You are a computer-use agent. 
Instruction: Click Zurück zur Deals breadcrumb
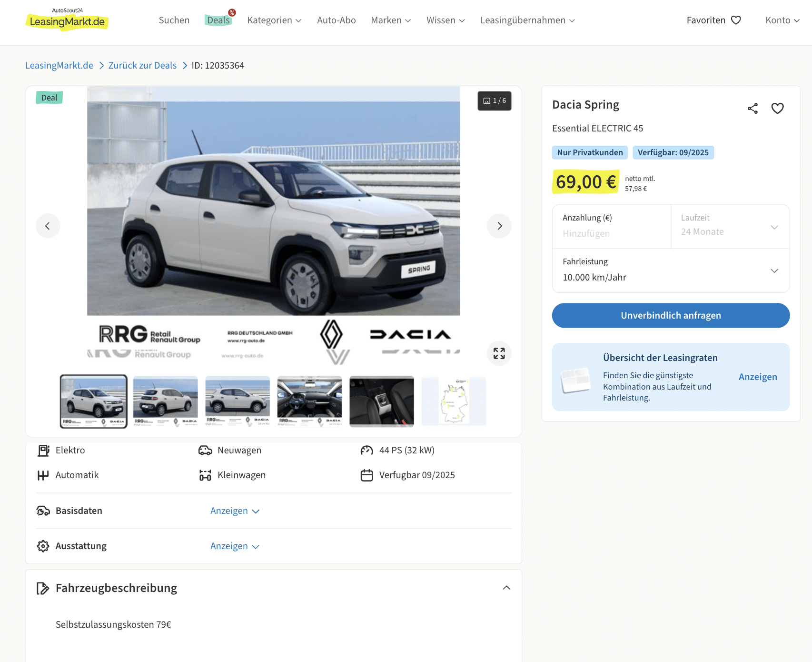pyautogui.click(x=142, y=65)
